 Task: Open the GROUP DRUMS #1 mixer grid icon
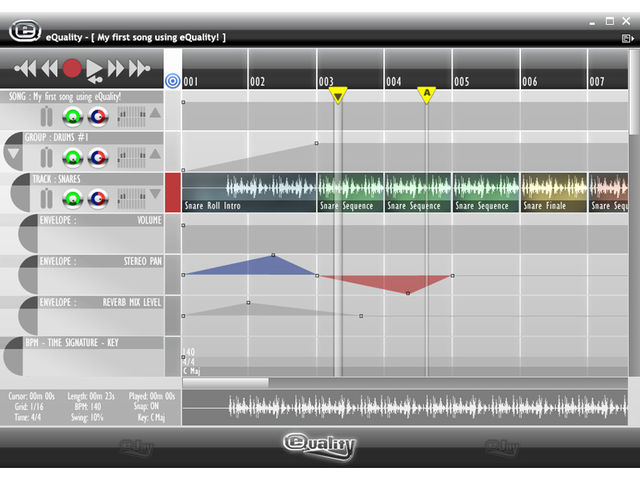click(131, 158)
